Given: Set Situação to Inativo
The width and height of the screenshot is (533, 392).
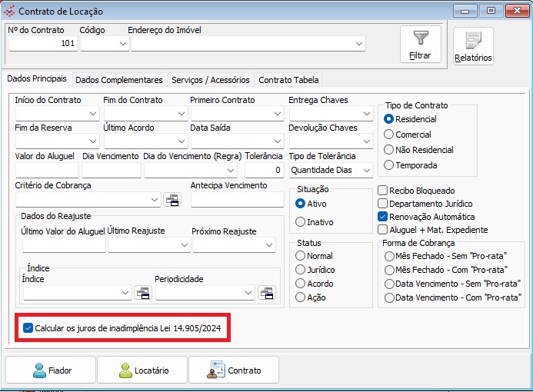Looking at the screenshot, I should (300, 222).
